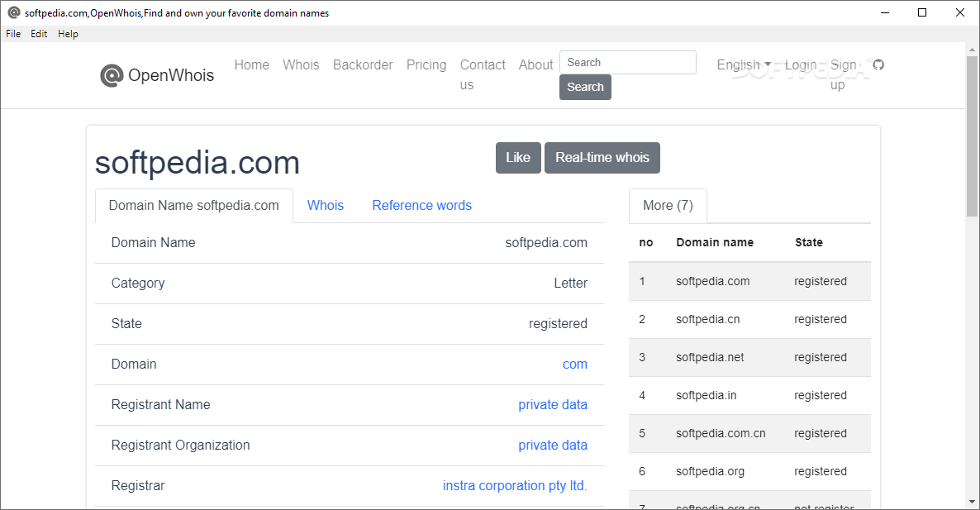Open the File menu

(x=13, y=34)
